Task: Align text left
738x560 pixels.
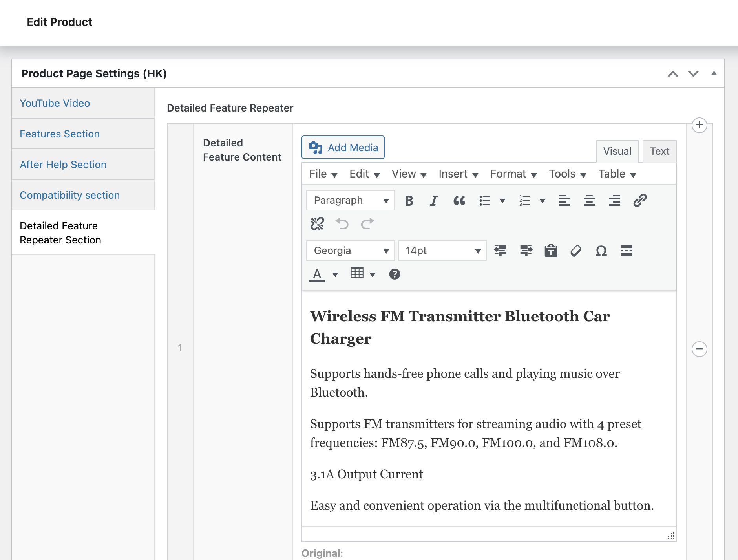Action: (564, 201)
